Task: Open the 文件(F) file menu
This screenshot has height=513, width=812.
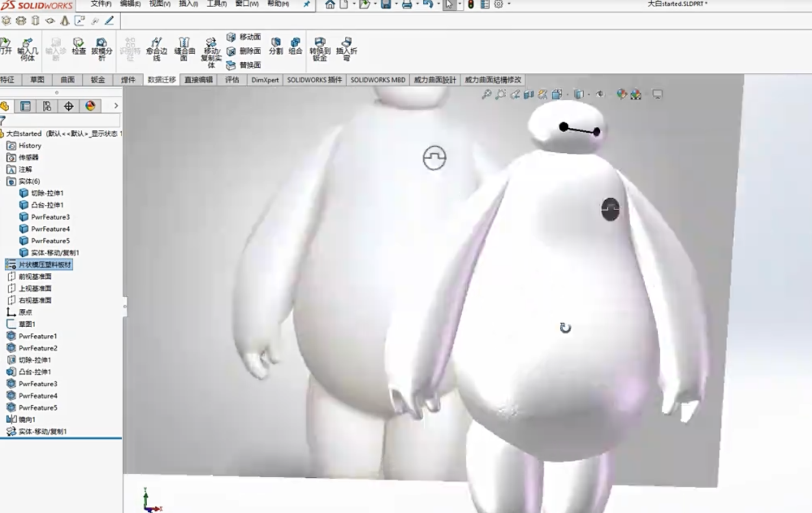Action: click(101, 4)
